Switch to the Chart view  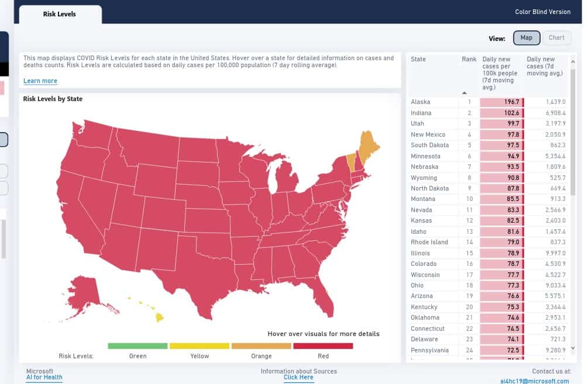[x=556, y=38]
